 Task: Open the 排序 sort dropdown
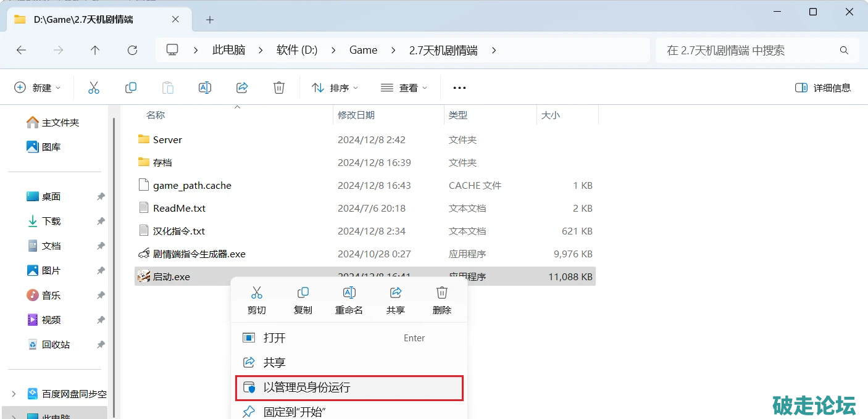click(335, 88)
